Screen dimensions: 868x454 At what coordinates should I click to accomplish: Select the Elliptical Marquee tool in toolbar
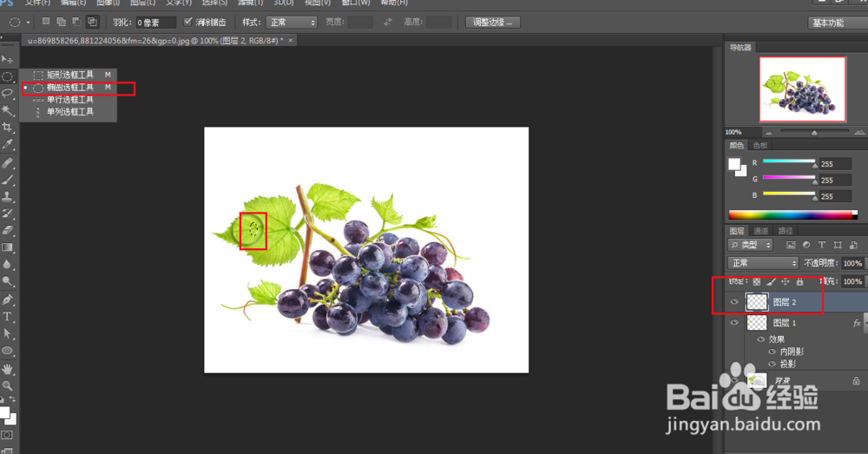click(x=7, y=76)
